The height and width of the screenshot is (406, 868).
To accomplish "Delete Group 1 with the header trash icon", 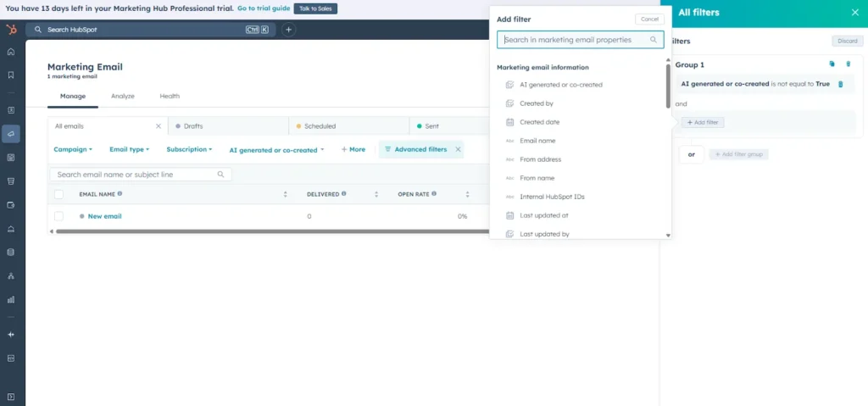I will [848, 64].
